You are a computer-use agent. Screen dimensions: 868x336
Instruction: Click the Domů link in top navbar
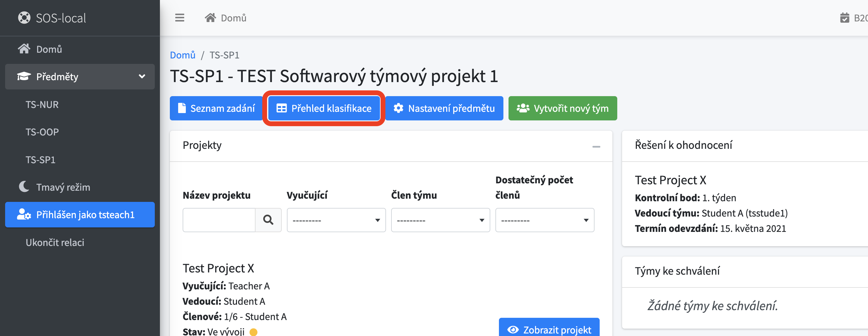click(233, 18)
